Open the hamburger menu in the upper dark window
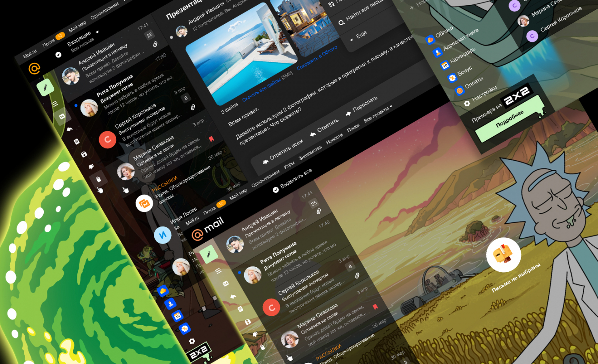The height and width of the screenshot is (364, 598). tap(55, 104)
